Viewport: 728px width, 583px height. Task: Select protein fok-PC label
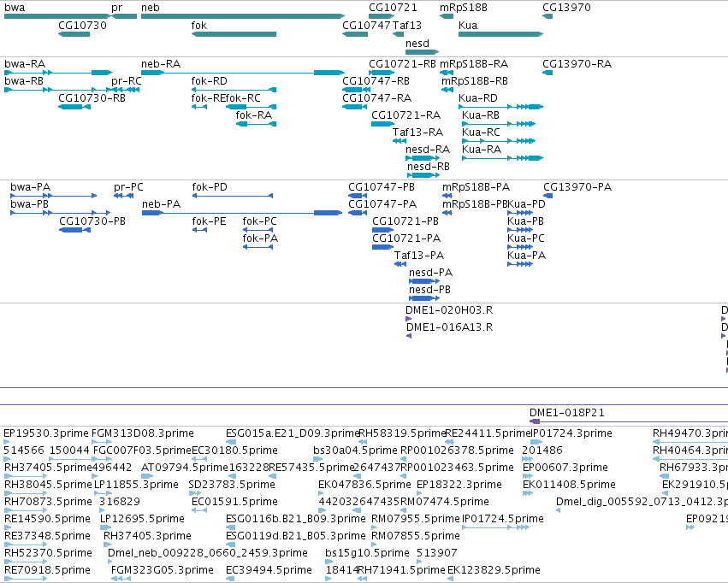(x=259, y=221)
